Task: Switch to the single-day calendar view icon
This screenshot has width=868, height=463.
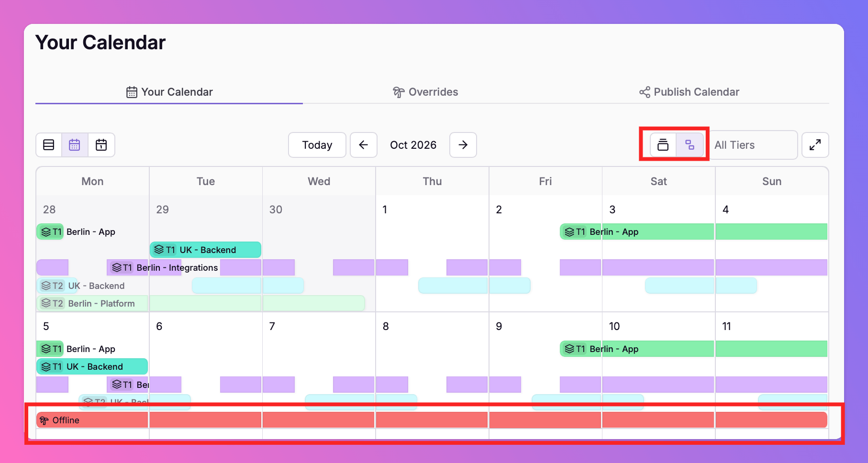Action: 101,145
